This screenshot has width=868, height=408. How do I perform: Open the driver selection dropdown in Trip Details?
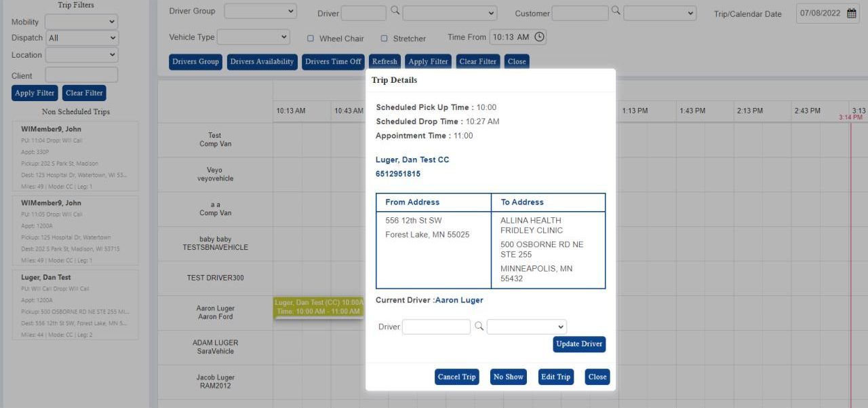(526, 327)
